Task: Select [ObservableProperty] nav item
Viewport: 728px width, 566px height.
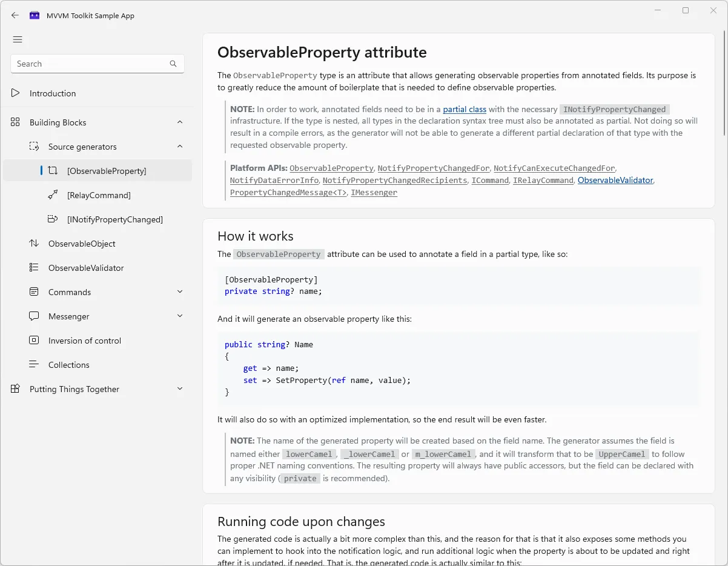Action: tap(98, 171)
